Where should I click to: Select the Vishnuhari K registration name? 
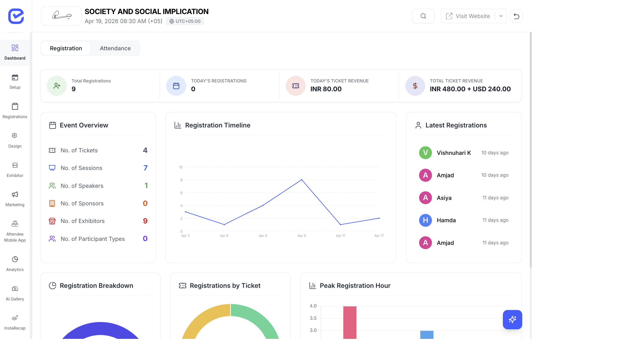pyautogui.click(x=454, y=153)
